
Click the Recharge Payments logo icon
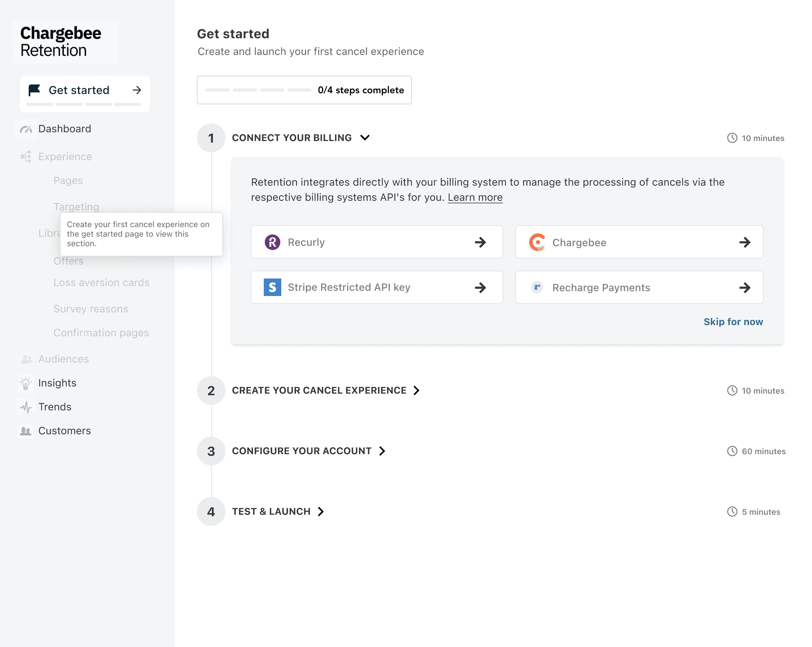tap(537, 287)
